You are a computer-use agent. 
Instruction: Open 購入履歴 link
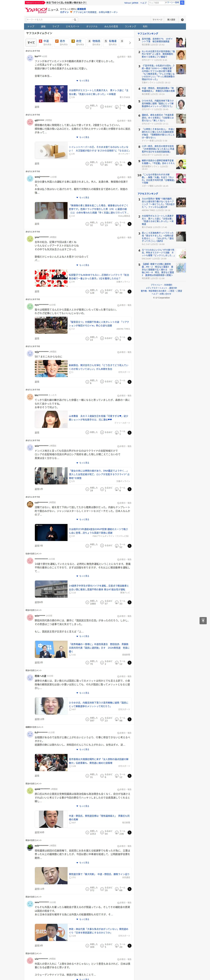[x=171, y=20]
